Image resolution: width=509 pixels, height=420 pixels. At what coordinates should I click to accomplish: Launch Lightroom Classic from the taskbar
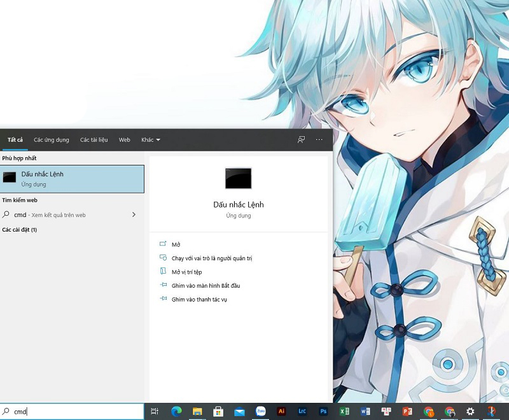[302, 411]
